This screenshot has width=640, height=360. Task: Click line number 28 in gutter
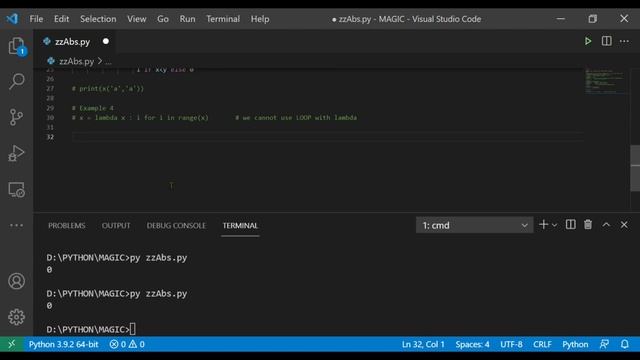50,98
